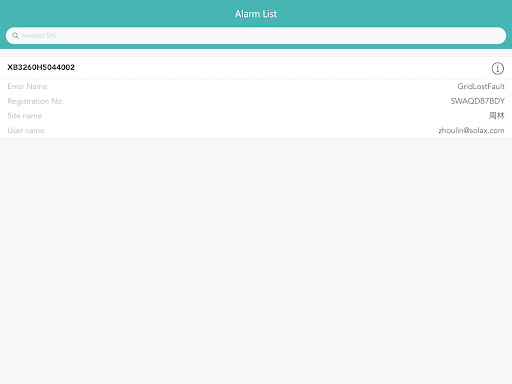Select inverter serial XB3260H5044002
The width and height of the screenshot is (512, 384).
41,67
